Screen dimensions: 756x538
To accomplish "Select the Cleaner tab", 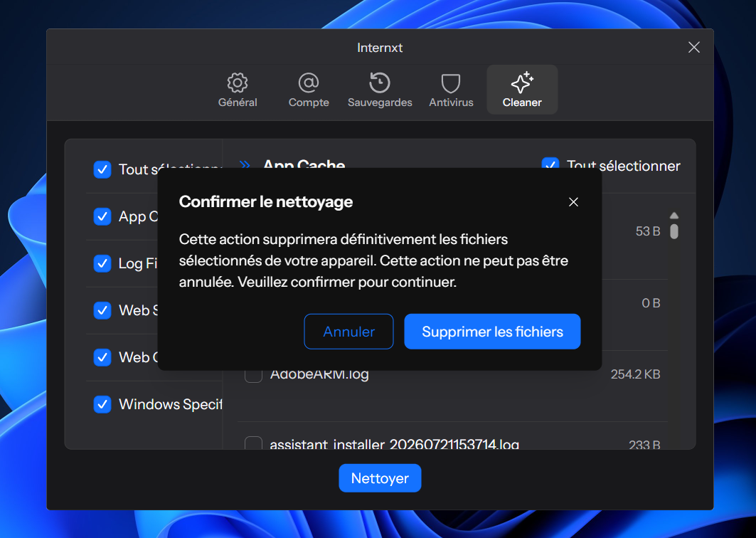I will [x=522, y=90].
